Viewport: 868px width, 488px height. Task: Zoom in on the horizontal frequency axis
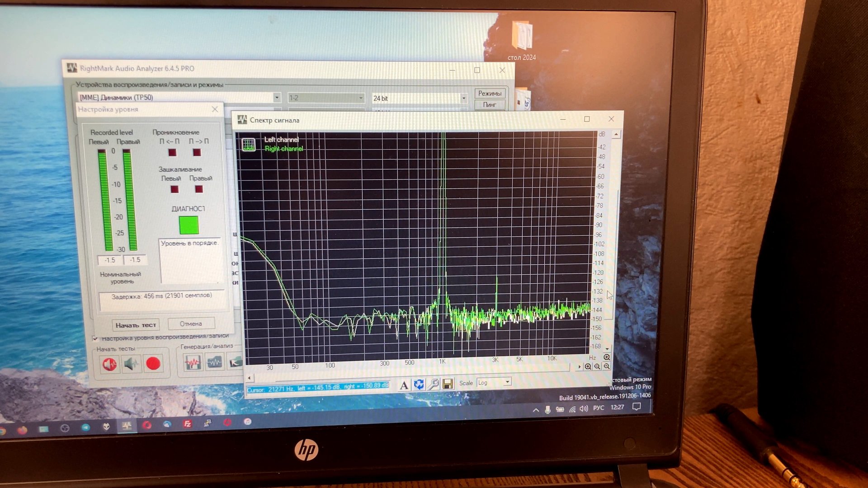(588, 366)
